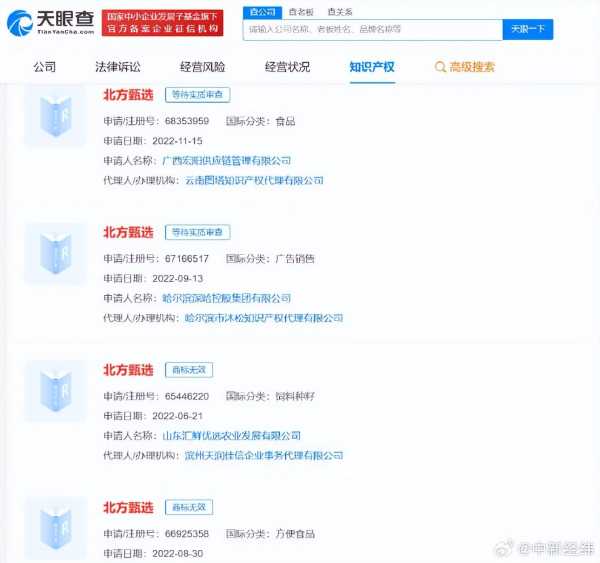Open the Shandong applicant company of 65446220
The image size is (600, 563).
tap(232, 436)
